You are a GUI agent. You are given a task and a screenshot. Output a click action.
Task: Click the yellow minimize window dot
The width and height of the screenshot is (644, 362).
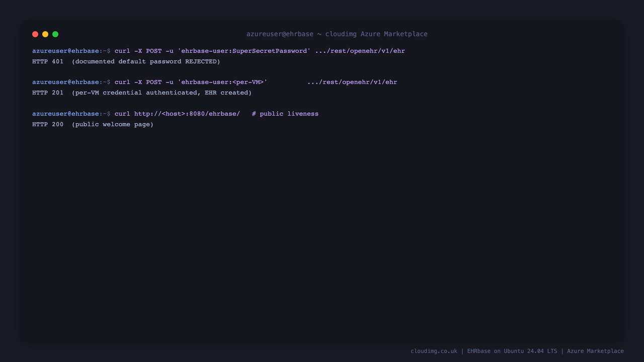45,34
